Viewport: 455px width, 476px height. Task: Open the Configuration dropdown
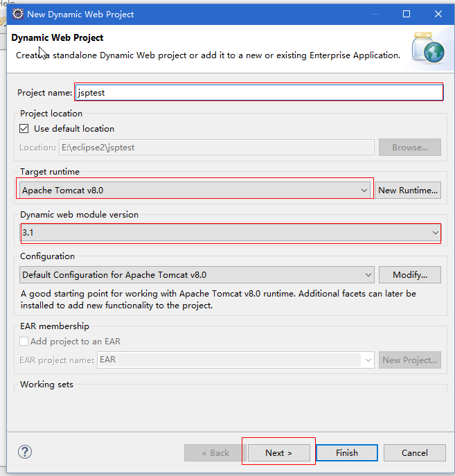point(197,275)
